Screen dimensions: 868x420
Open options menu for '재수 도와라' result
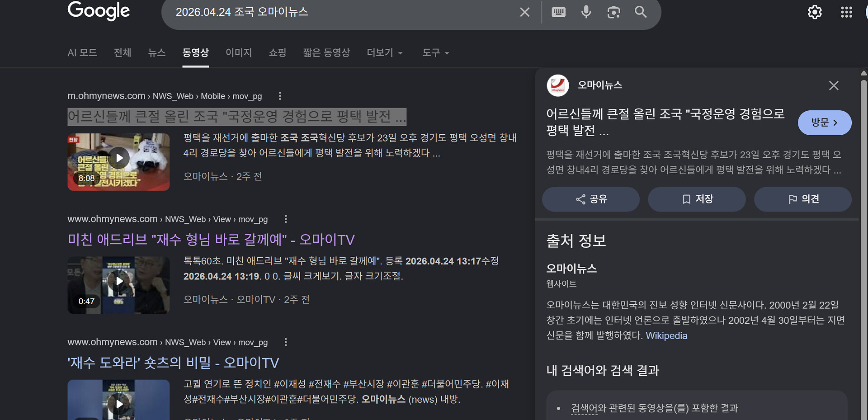pos(286,342)
